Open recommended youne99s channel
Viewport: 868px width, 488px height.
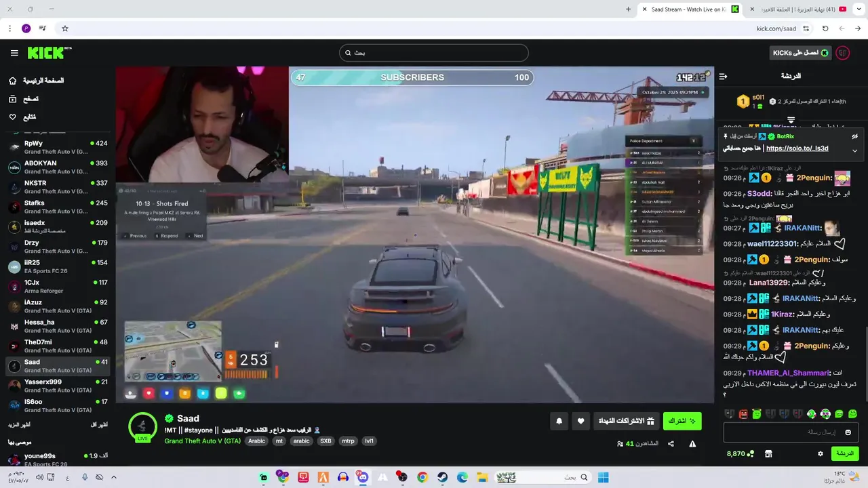pyautogui.click(x=58, y=460)
